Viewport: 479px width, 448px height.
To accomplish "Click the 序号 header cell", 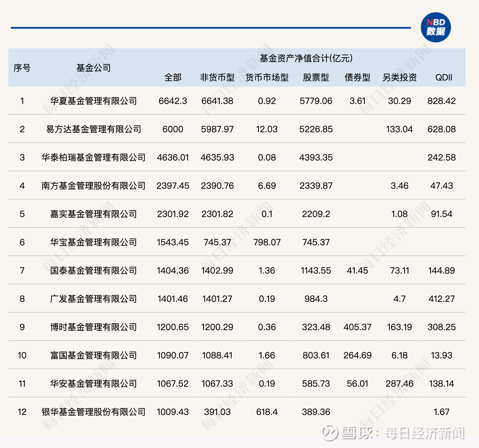I will [x=22, y=68].
